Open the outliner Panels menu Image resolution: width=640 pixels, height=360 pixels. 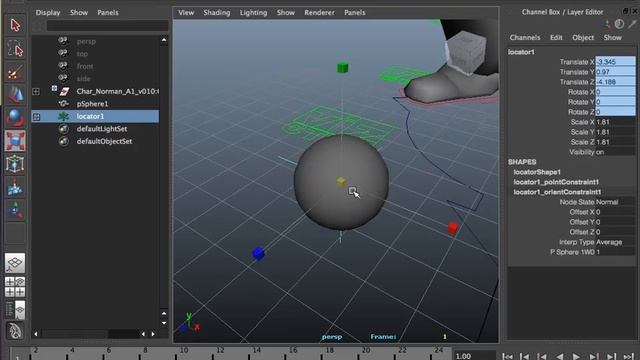108,13
